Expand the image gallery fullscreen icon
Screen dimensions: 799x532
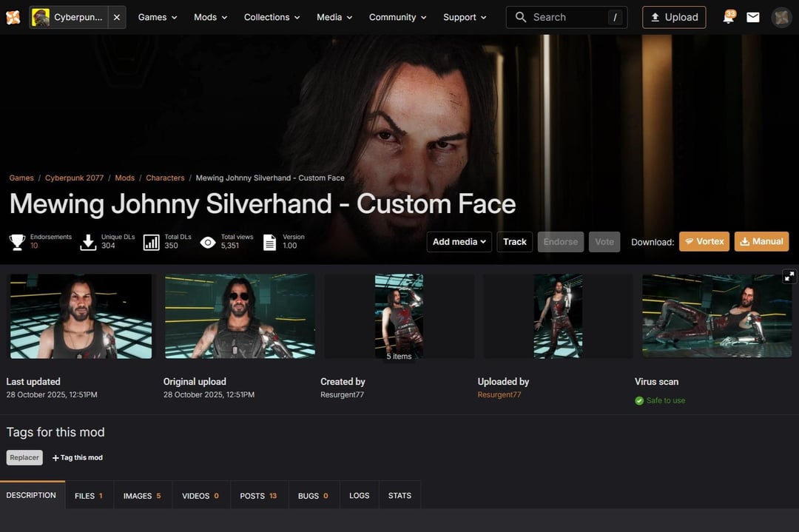coord(789,276)
